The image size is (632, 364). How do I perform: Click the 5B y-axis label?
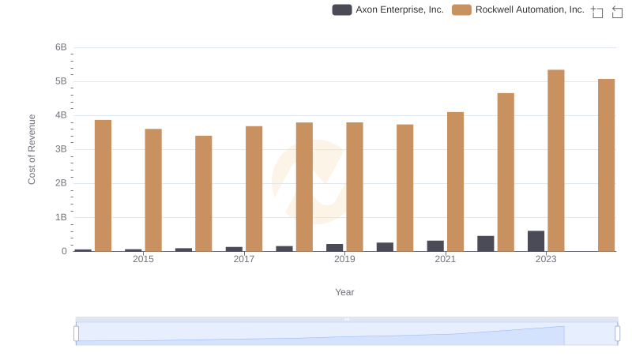[61, 81]
